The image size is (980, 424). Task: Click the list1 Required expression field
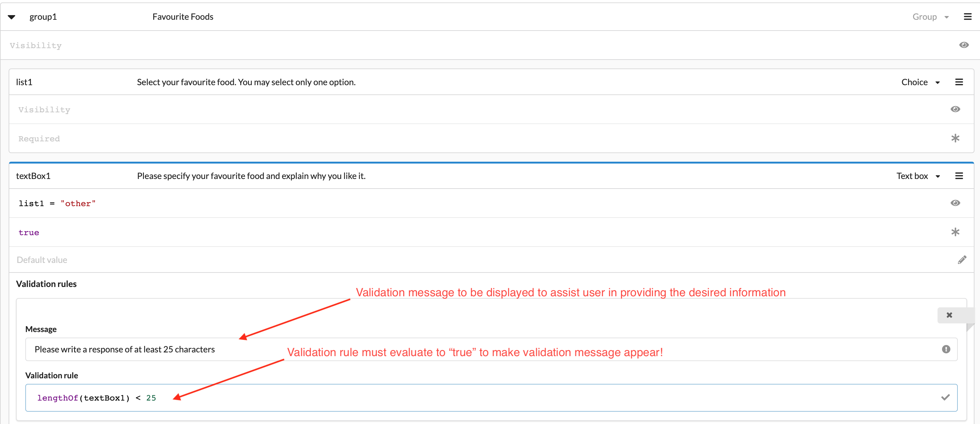pyautogui.click(x=457, y=139)
